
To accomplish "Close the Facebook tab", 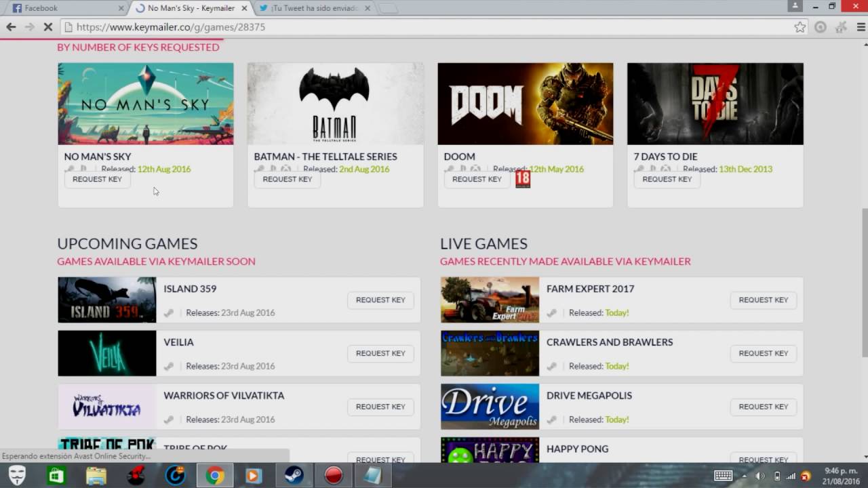I will (x=121, y=8).
